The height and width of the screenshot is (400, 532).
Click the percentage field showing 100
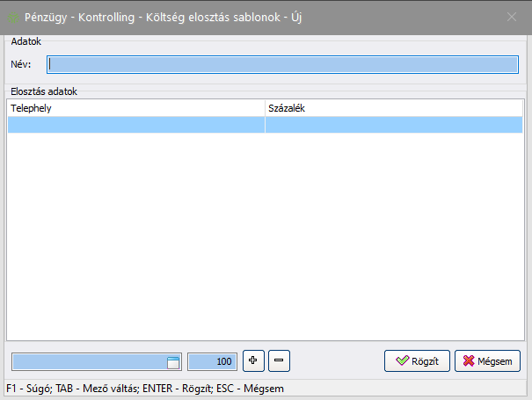coord(212,361)
